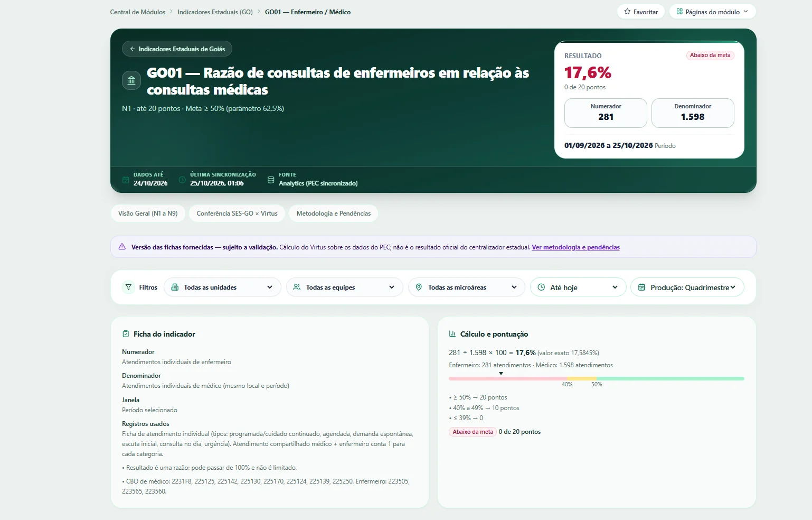Click the grid icon in Páginas do módulo

pyautogui.click(x=679, y=12)
